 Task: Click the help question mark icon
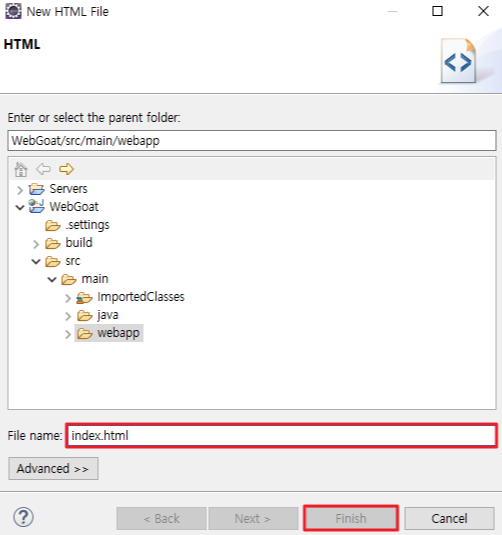pyautogui.click(x=23, y=517)
